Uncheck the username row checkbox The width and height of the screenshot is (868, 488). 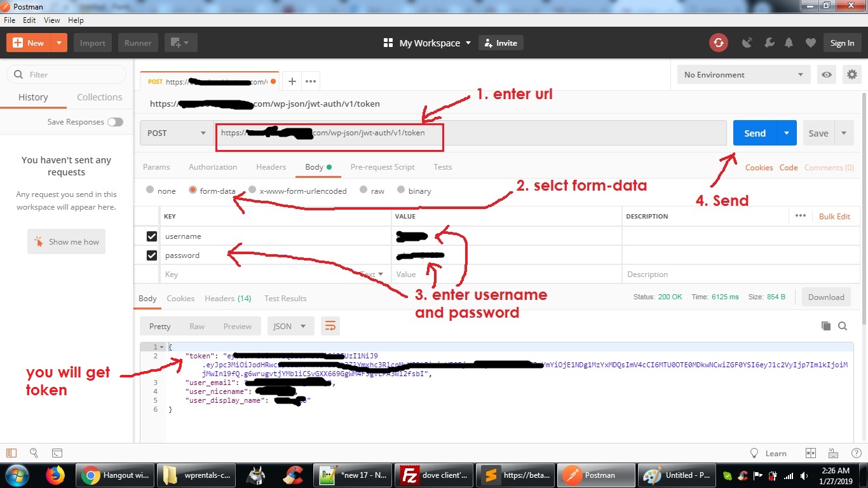point(152,236)
